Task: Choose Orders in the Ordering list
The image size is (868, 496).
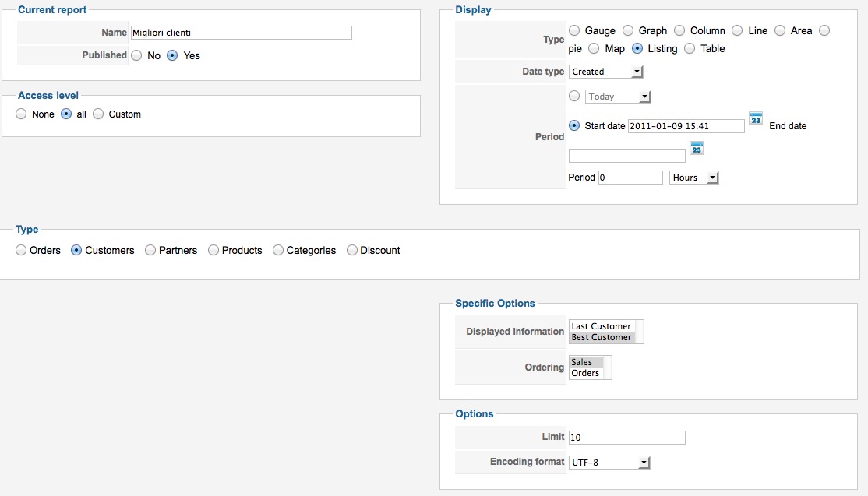Action: click(586, 373)
